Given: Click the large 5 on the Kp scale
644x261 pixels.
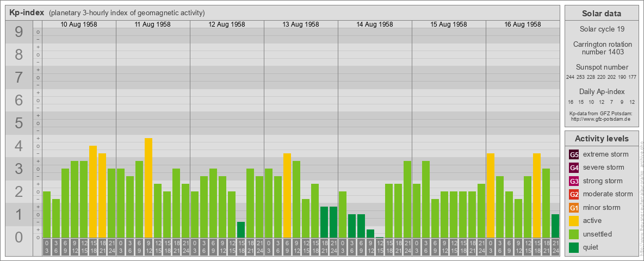Looking at the screenshot, I should 19,123.
